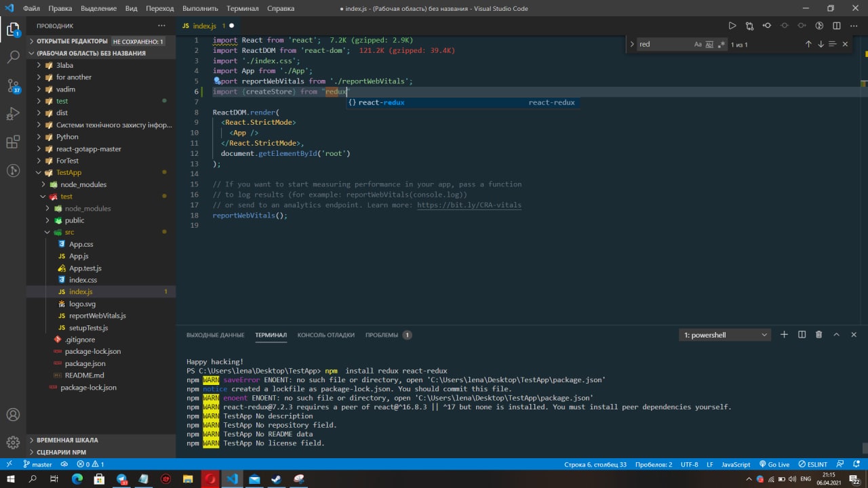
Task: Toggle match whole word in the find widget
Action: pyautogui.click(x=709, y=44)
